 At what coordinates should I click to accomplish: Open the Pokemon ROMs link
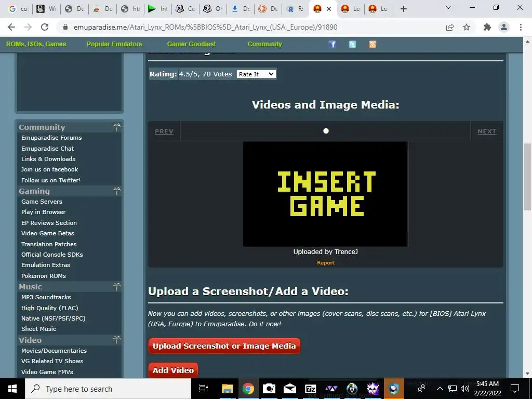(44, 276)
